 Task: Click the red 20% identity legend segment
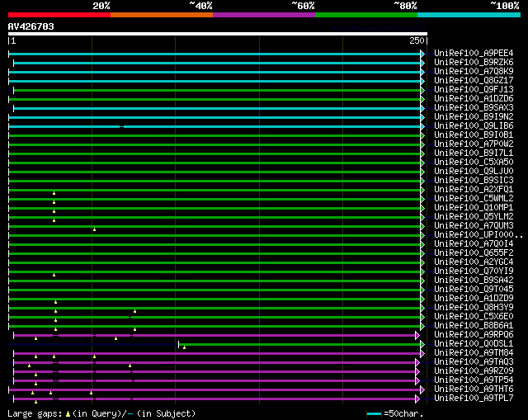coord(59,14)
